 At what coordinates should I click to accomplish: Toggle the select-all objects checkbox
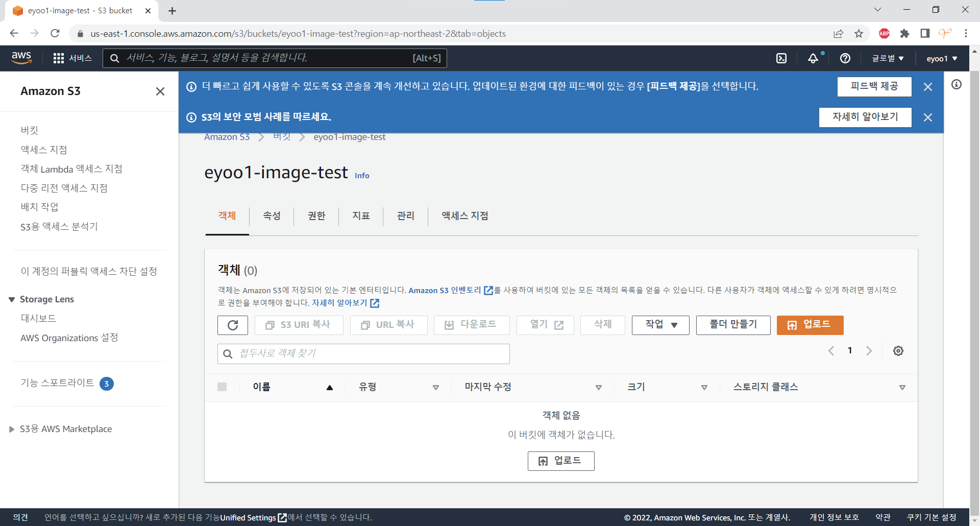[222, 387]
